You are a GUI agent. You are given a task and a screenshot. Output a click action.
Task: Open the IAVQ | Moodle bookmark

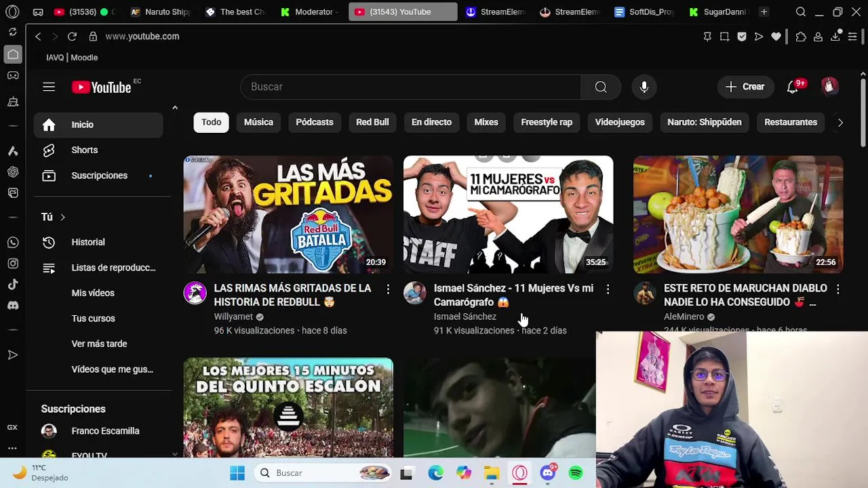[x=72, y=58]
